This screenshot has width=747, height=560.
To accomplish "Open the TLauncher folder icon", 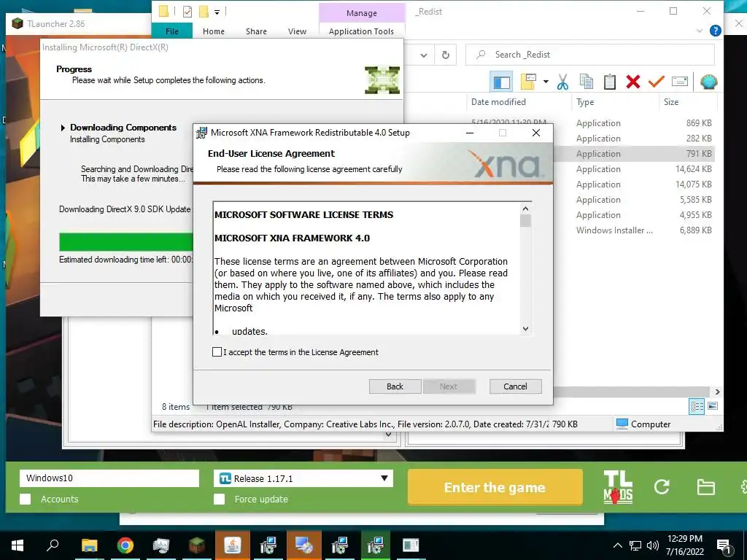I will (705, 487).
